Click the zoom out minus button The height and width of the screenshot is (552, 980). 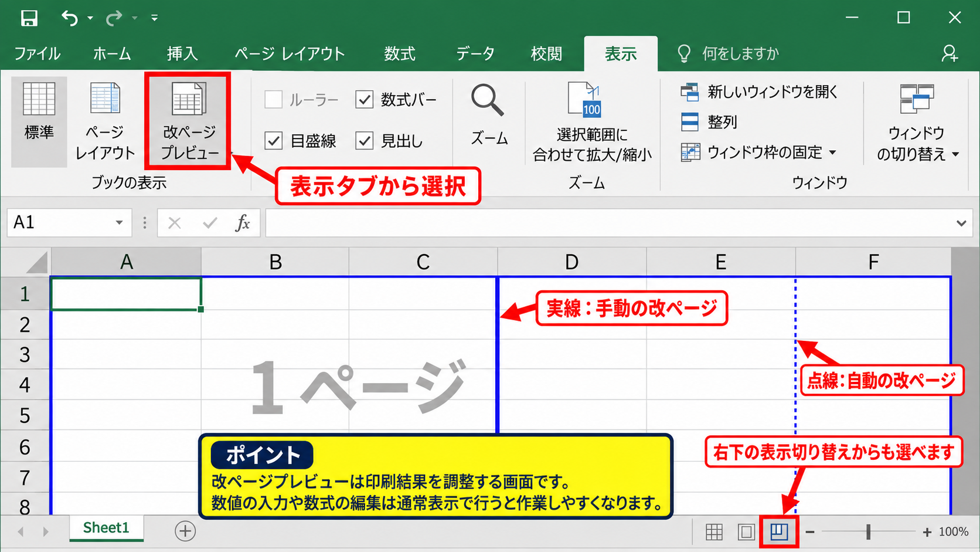(810, 532)
